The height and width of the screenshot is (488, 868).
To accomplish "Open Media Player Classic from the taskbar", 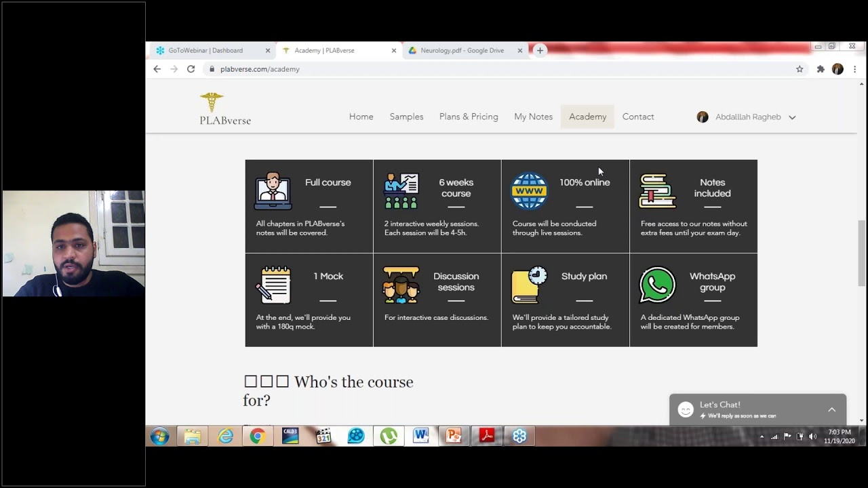I will [x=323, y=436].
